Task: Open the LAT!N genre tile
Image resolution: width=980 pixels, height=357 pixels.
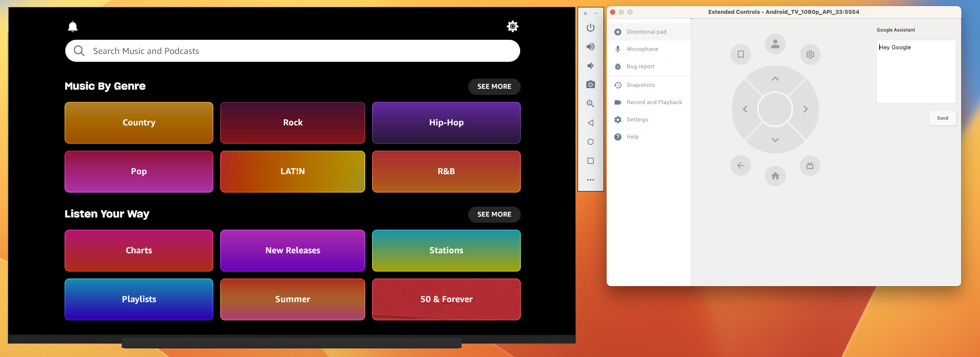Action: 292,172
